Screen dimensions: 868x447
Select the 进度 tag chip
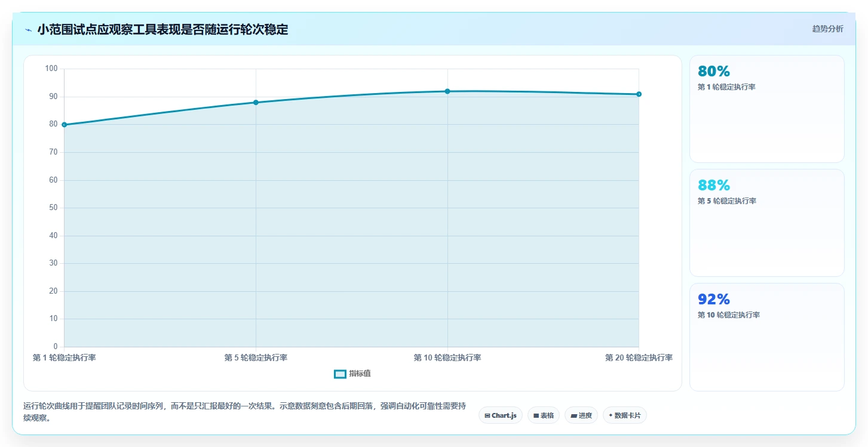(x=581, y=415)
